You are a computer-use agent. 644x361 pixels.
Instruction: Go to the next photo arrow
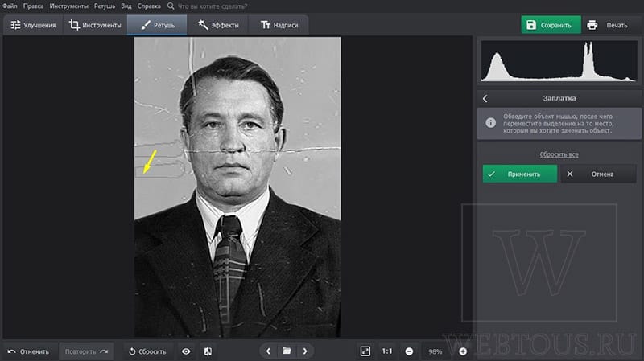tap(305, 351)
